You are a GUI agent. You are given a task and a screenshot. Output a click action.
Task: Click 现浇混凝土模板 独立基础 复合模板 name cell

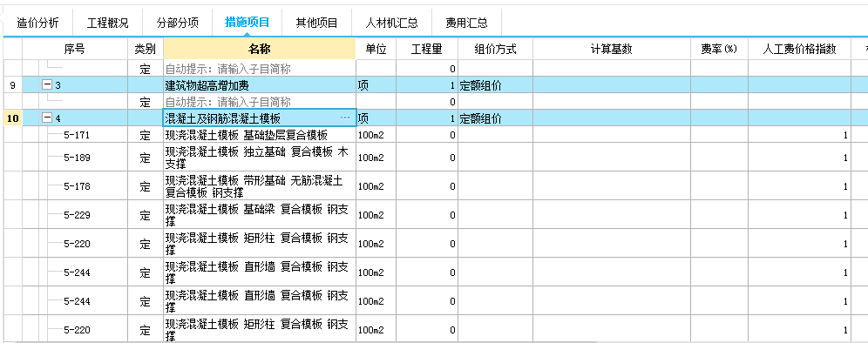(260, 158)
